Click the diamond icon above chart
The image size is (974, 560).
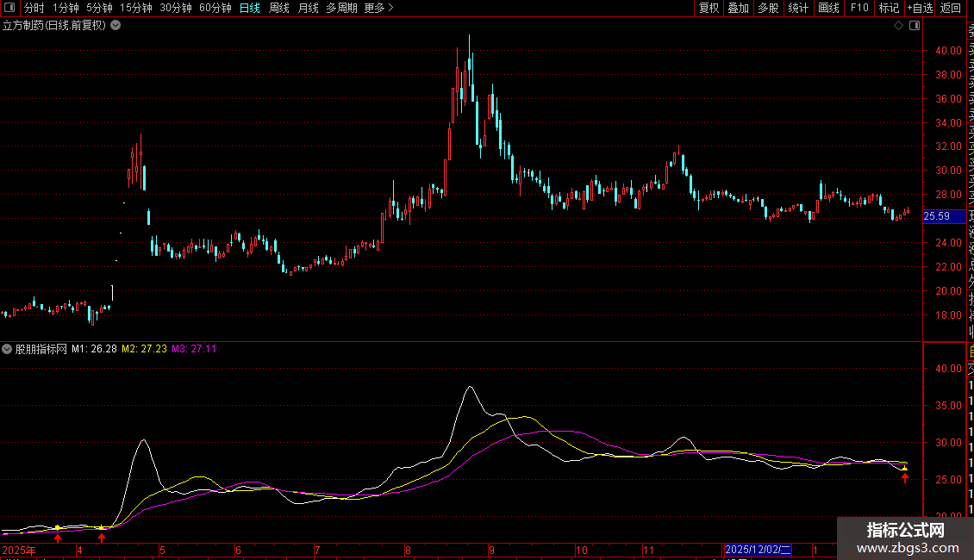(x=898, y=26)
